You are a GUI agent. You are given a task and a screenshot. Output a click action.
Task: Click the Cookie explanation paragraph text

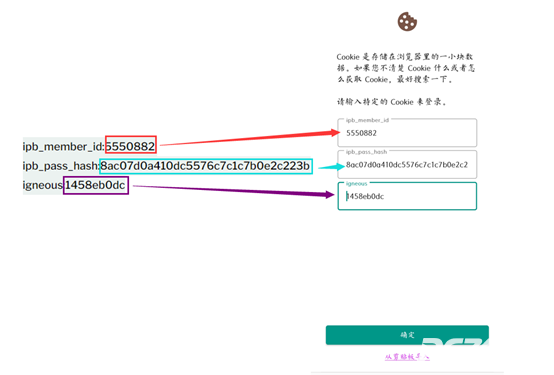(406, 68)
